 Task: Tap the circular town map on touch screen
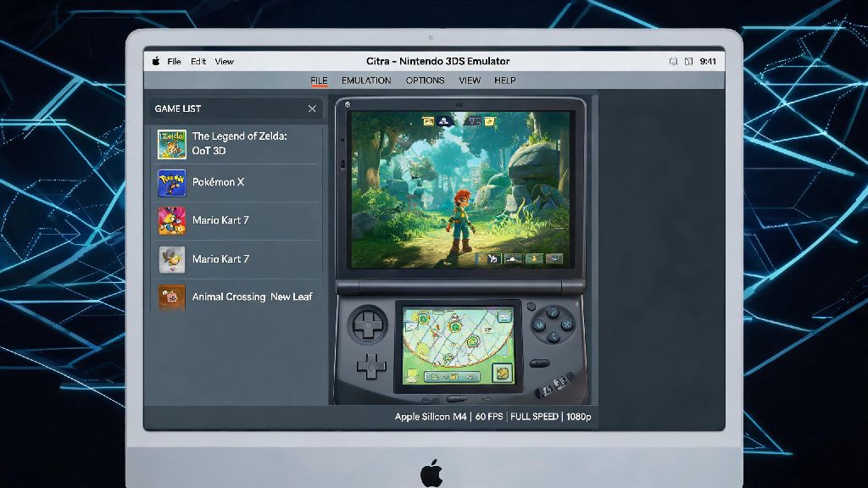point(457,339)
